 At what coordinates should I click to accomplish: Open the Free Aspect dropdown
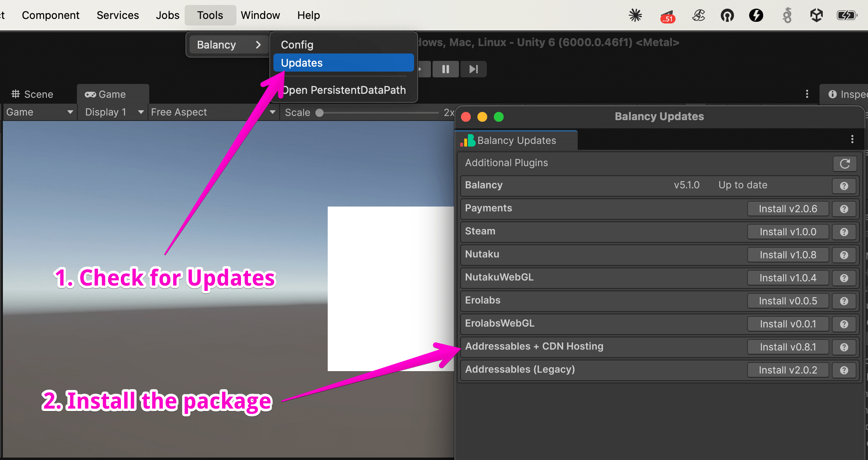[212, 112]
